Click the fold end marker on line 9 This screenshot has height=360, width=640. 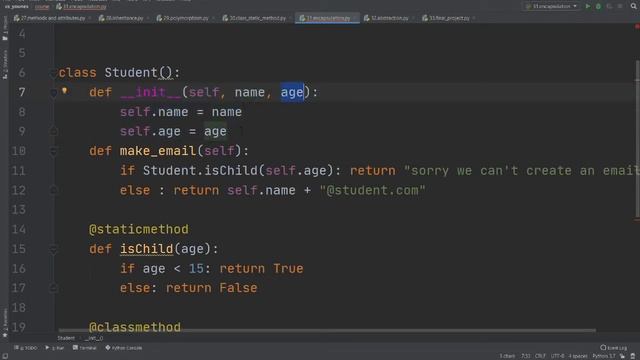click(53, 131)
